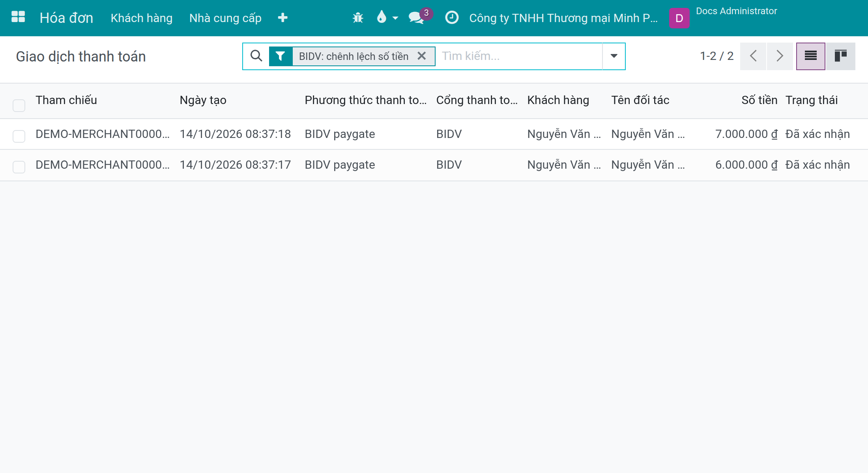Image resolution: width=868 pixels, height=473 pixels.
Task: Switch to kanban view
Action: [x=840, y=56]
